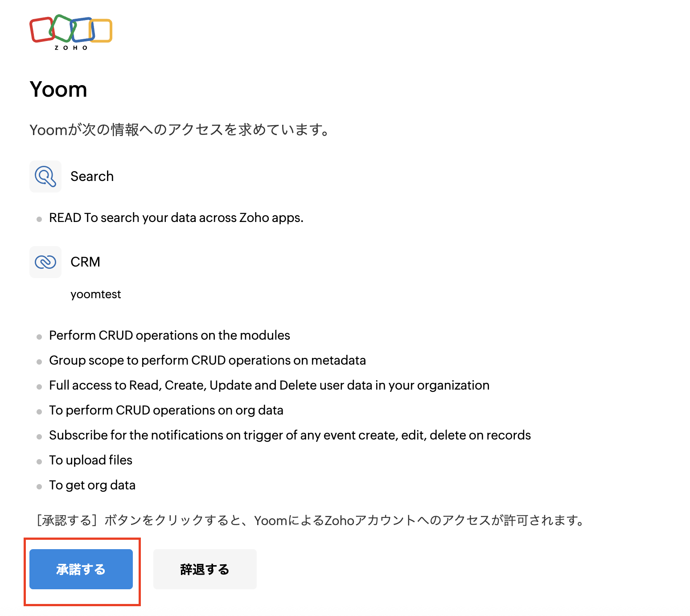Click 'Group scope to perform CRUD' item

207,361
